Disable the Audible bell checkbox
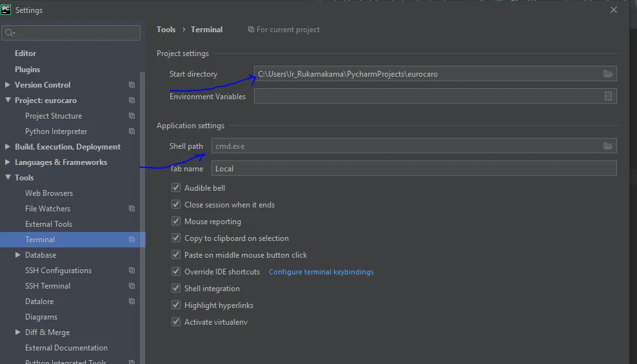Viewport: 637px width, 364px height. tap(176, 188)
